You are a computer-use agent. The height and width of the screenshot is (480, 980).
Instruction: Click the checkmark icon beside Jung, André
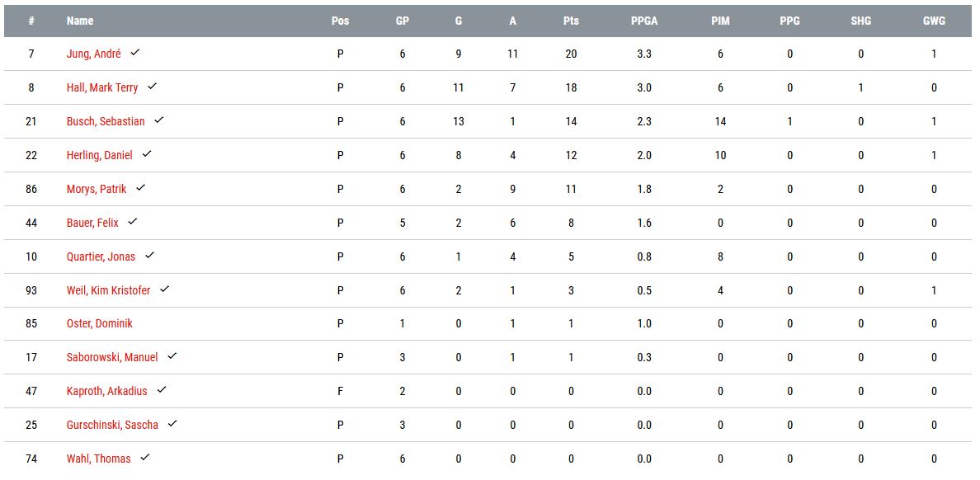pos(135,53)
